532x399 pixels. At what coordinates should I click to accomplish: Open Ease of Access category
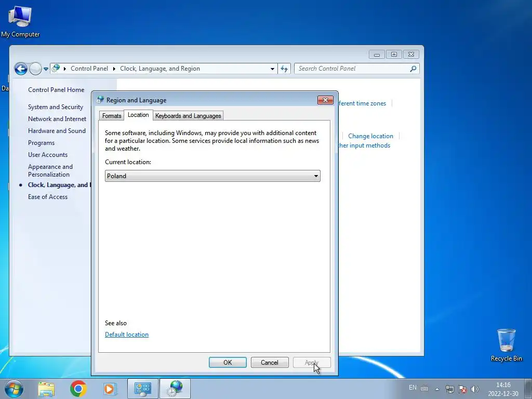(x=47, y=197)
